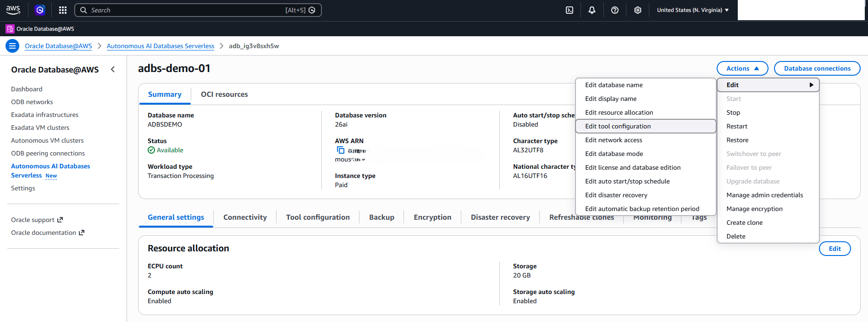The image size is (868, 322).
Task: Open the help question mark icon
Action: pos(615,10)
